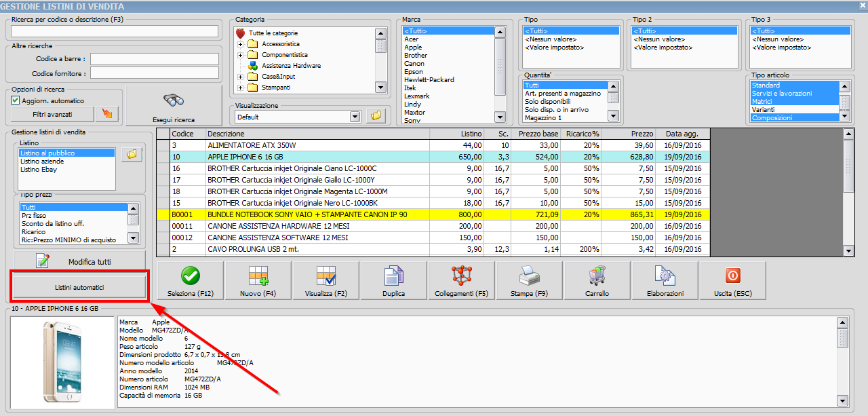868x416 pixels.
Task: Click Stampa (F9) printer button
Action: 529,281
